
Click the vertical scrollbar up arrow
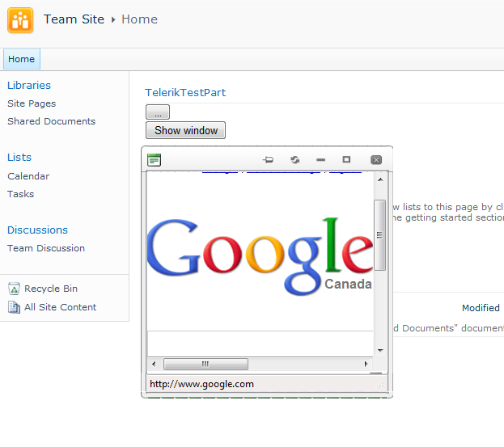380,179
